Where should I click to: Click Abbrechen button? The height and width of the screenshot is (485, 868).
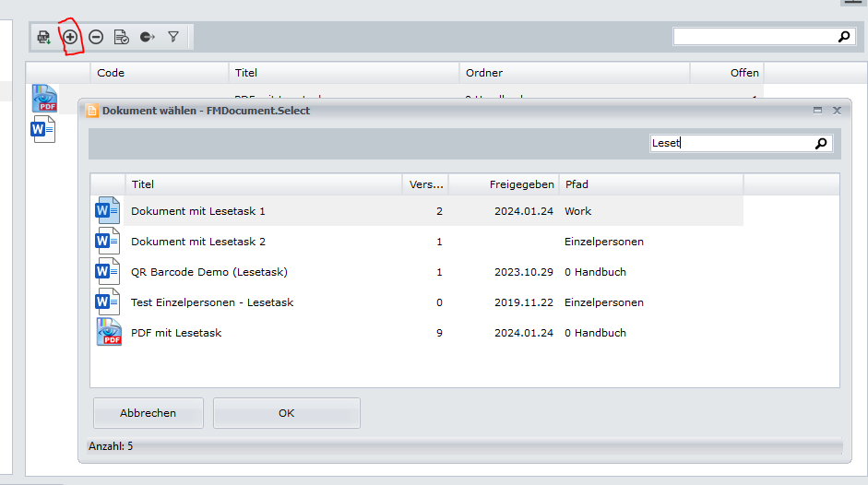coord(149,413)
